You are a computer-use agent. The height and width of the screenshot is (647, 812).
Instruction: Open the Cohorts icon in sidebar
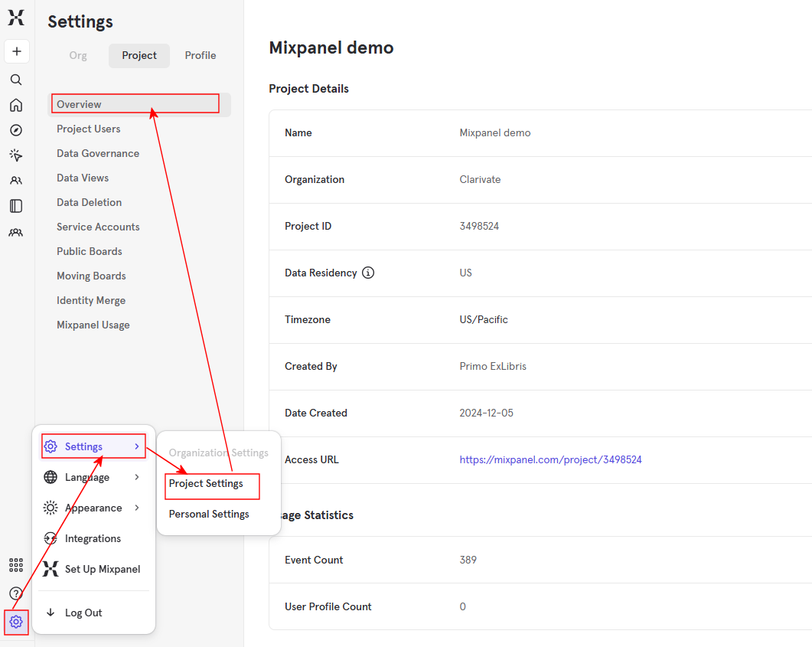coord(16,232)
